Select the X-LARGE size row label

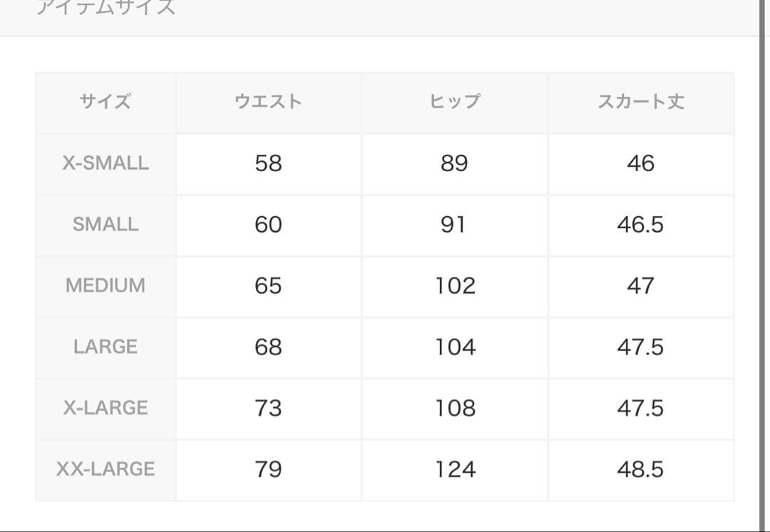tap(106, 408)
